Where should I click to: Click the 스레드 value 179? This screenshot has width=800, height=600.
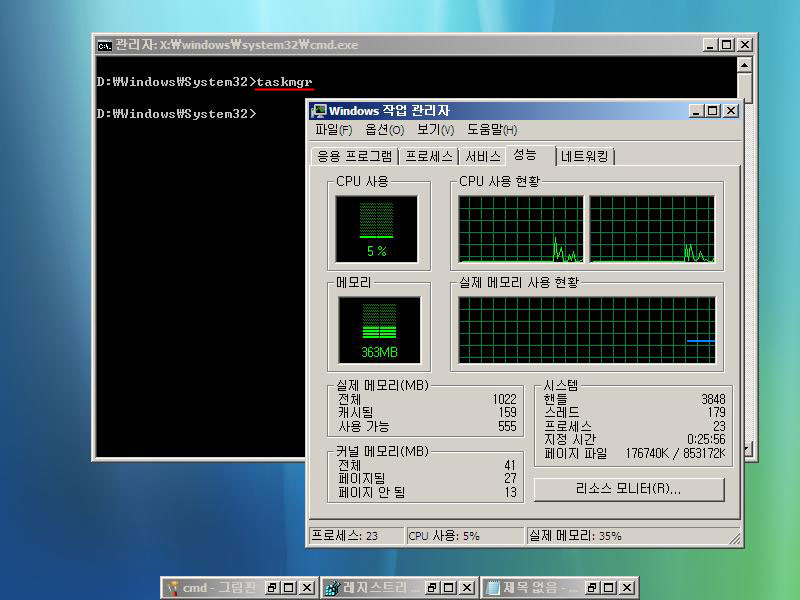(716, 412)
